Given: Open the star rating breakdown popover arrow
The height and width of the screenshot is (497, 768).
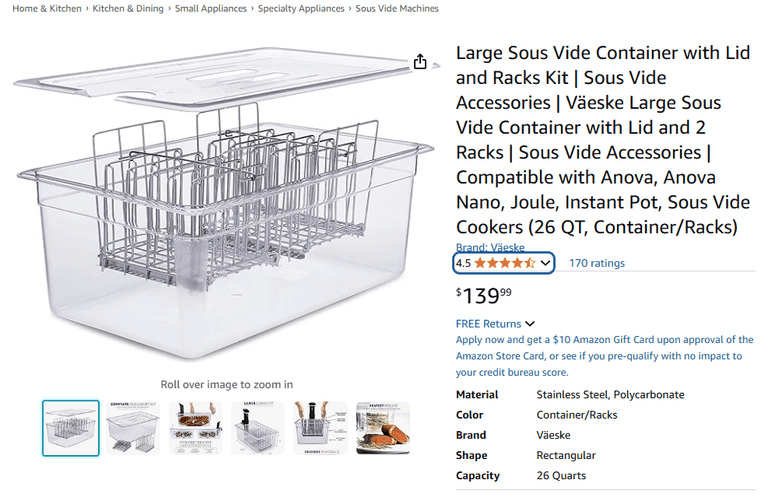Looking at the screenshot, I should (545, 263).
